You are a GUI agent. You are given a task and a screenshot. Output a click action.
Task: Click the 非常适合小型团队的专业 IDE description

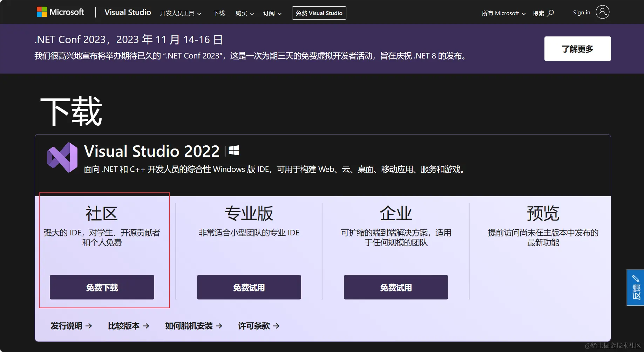coord(249,233)
